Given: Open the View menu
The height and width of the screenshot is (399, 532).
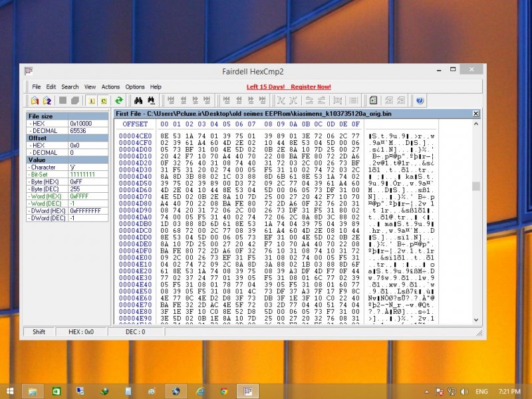Looking at the screenshot, I should coord(90,87).
